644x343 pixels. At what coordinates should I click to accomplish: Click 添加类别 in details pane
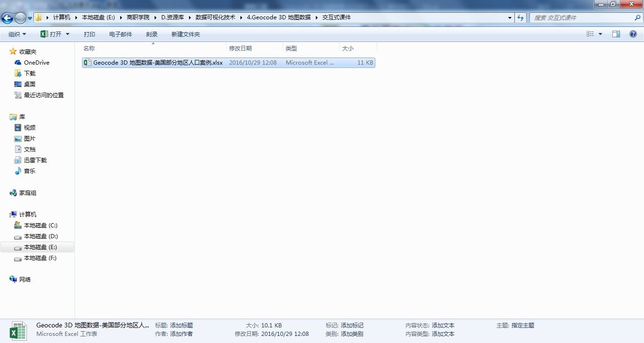pyautogui.click(x=352, y=334)
